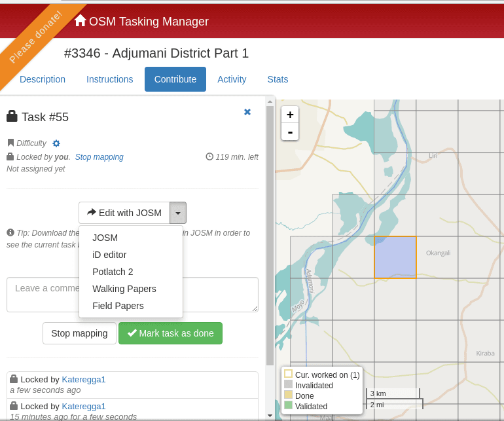Toggle the editor dropdown caret button
504x421 pixels.
coord(178,213)
